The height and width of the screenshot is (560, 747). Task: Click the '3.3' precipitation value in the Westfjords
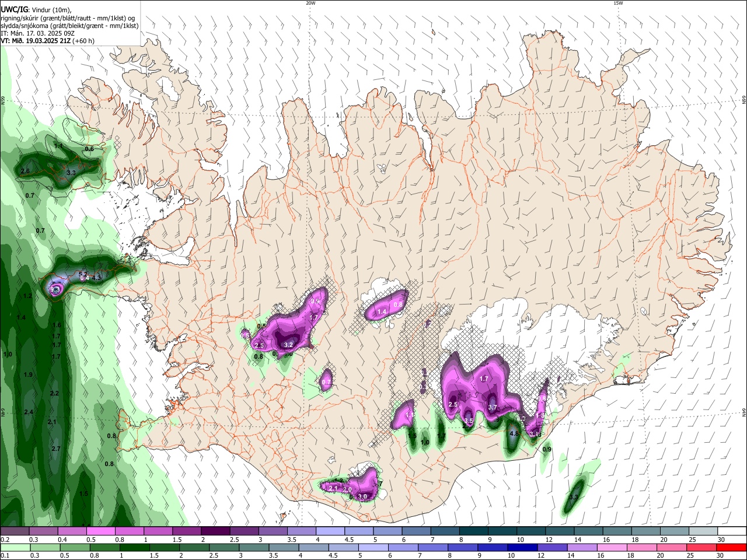tap(71, 173)
